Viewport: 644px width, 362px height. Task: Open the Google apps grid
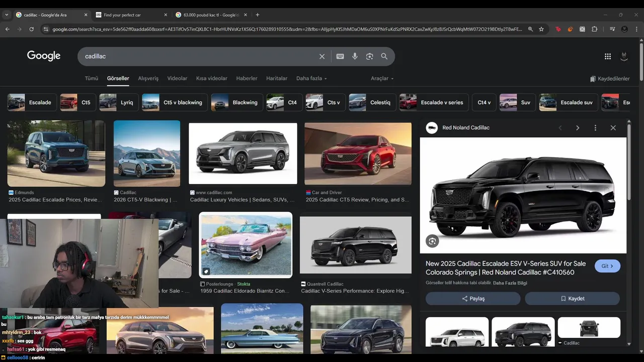608,56
